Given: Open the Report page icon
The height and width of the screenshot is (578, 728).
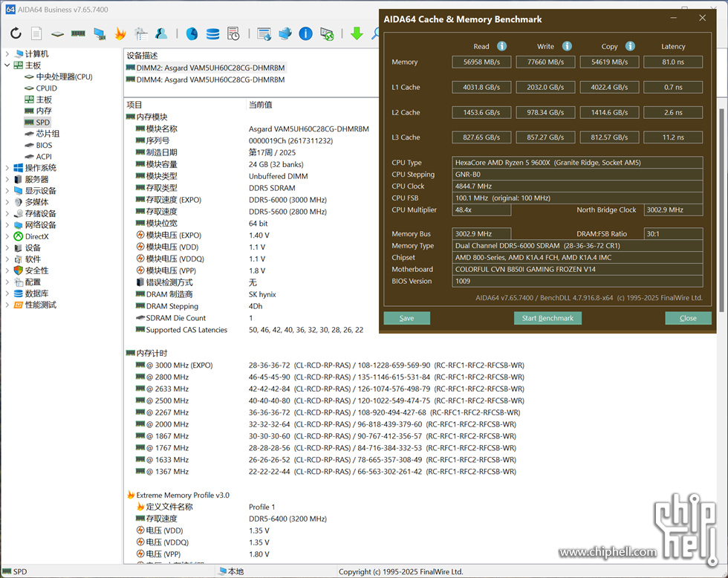Looking at the screenshot, I should pyautogui.click(x=36, y=33).
